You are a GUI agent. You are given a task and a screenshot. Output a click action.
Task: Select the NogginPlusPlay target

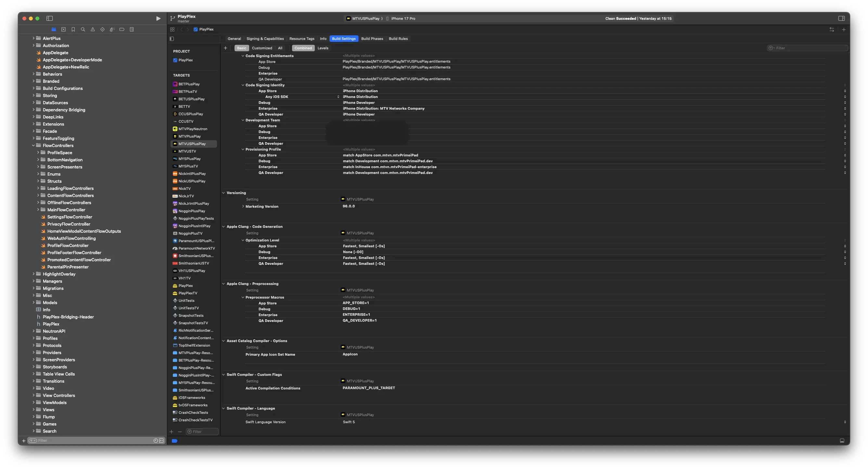pos(192,211)
